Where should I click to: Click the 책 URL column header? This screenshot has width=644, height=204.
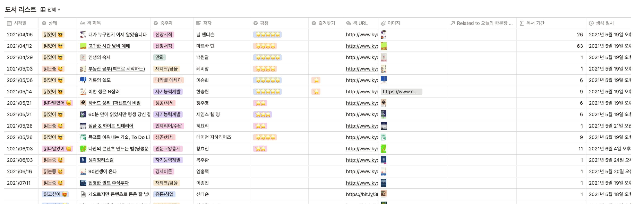(360, 23)
